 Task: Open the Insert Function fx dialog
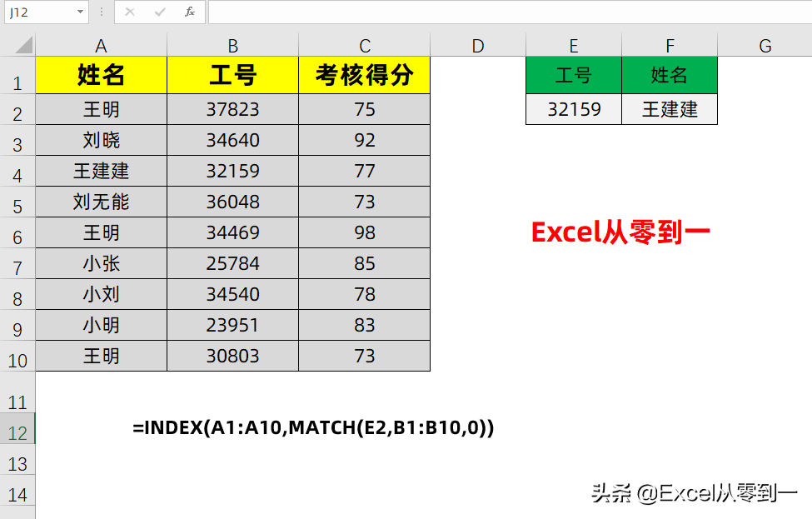pyautogui.click(x=190, y=12)
